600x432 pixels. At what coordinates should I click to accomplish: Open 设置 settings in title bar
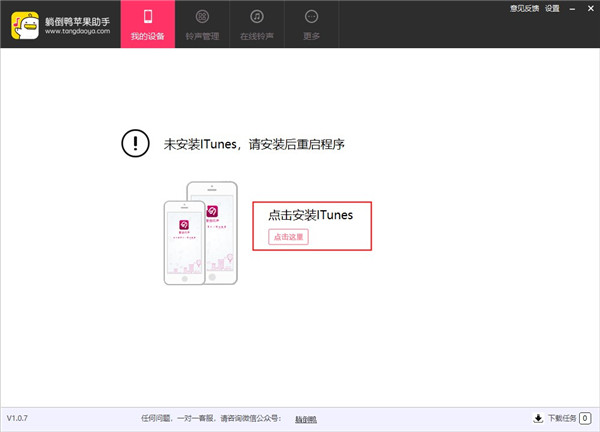[x=552, y=8]
